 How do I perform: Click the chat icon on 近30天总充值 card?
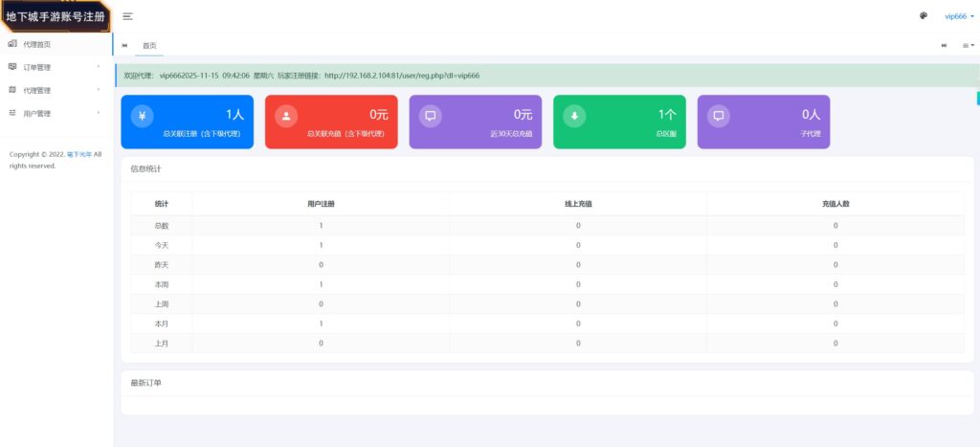(x=431, y=117)
